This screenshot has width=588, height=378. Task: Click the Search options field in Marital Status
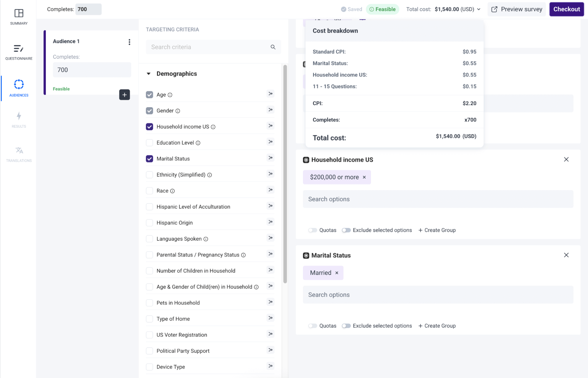click(438, 295)
